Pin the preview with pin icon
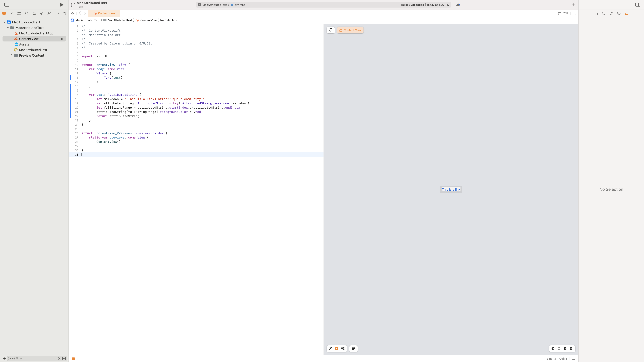This screenshot has height=362, width=644. coord(331,30)
